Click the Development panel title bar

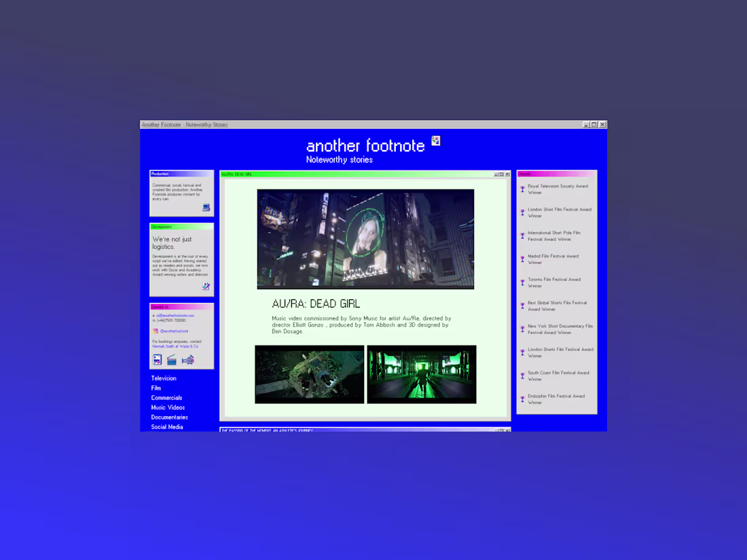[x=181, y=227]
